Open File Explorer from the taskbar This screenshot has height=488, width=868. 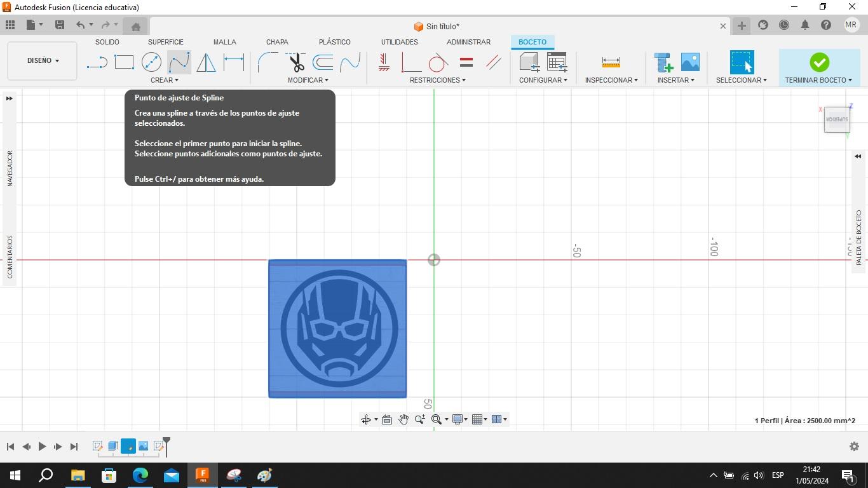point(78,475)
